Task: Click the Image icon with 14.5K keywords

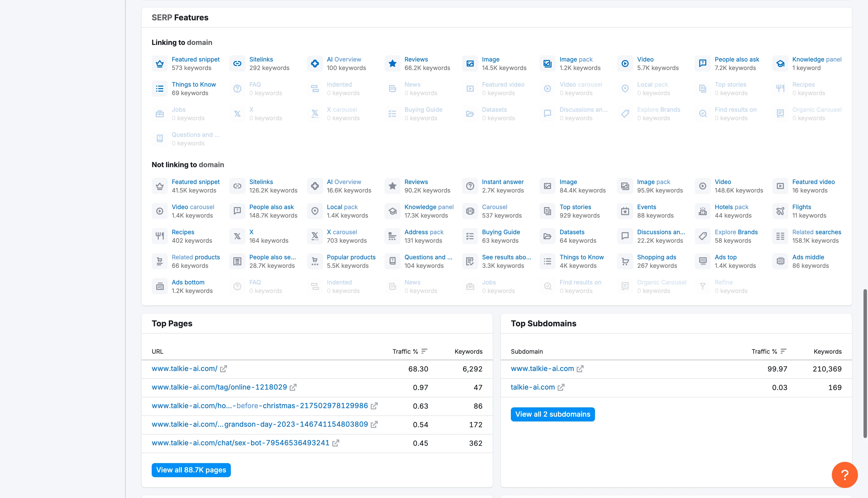Action: [x=470, y=64]
